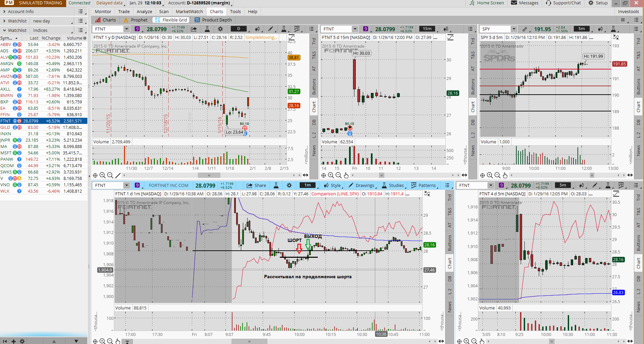Screen dimensions: 644x344
Task: Open the 15m timeframe selector
Action: click(427, 29)
